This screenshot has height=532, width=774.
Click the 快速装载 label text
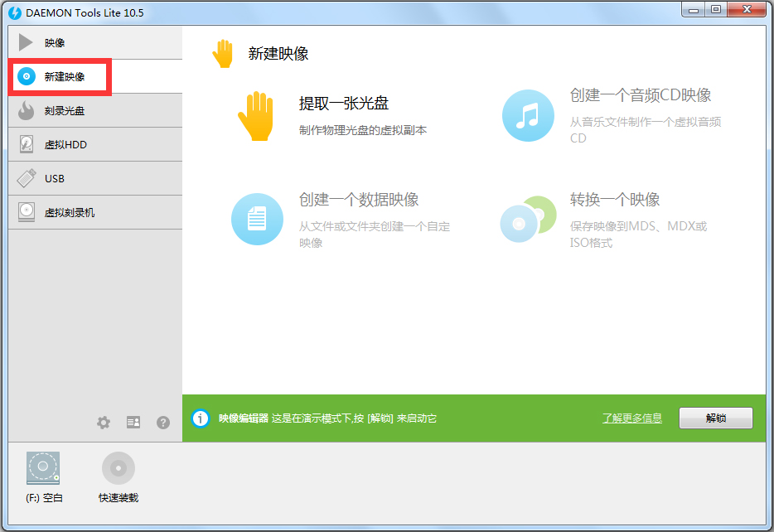[x=119, y=498]
